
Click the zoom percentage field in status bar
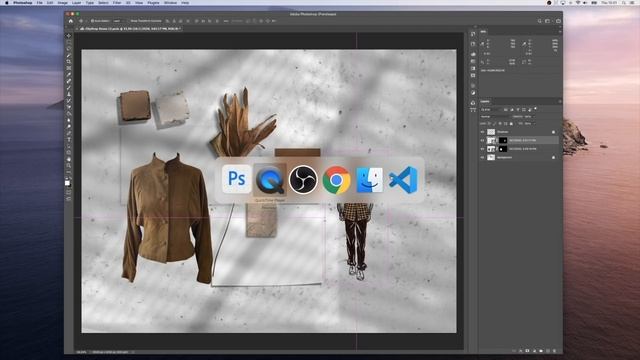[x=81, y=352]
